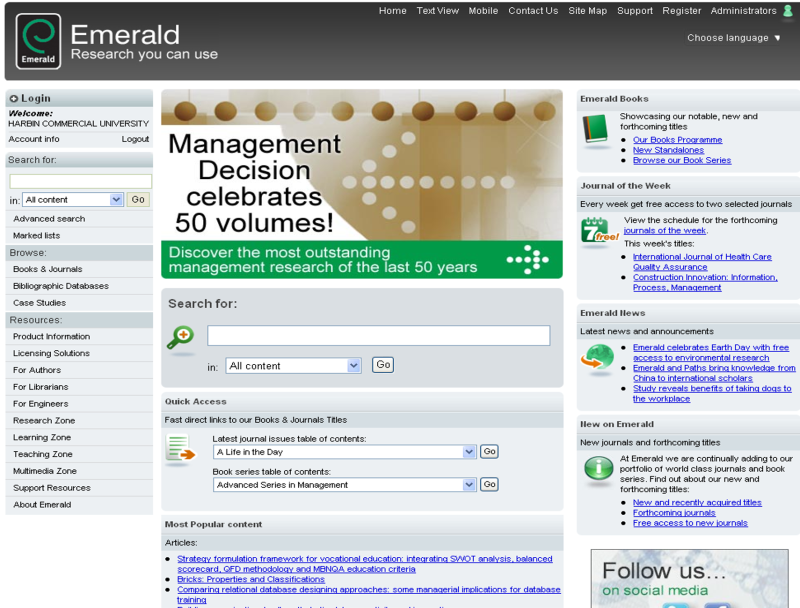Viewport: 800px width, 608px height.
Task: Click the Quick Access document arrow icon
Action: 181,448
